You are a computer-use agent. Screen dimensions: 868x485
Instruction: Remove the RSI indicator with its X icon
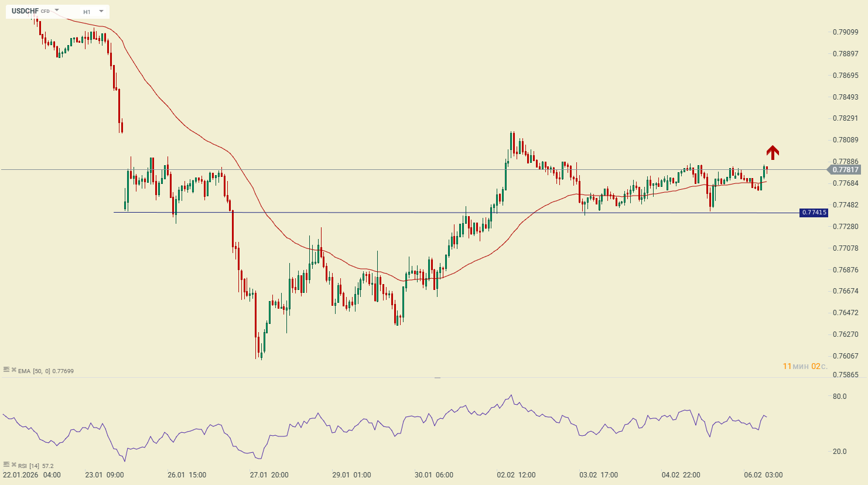pos(13,464)
